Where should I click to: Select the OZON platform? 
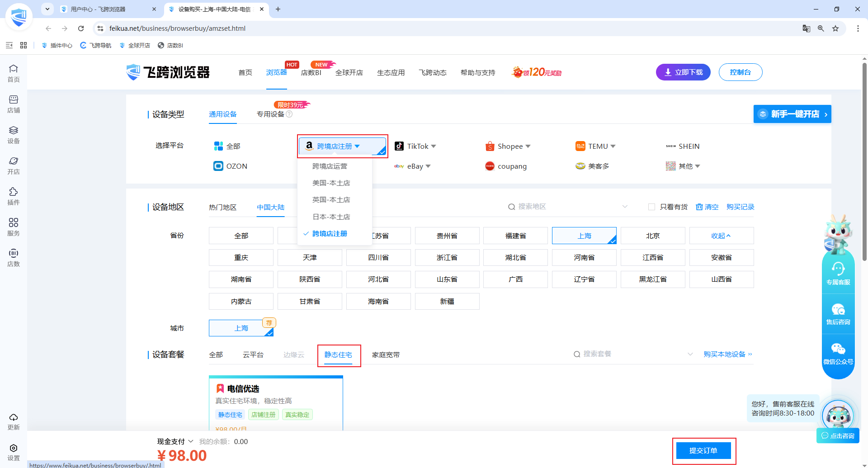[x=231, y=166]
